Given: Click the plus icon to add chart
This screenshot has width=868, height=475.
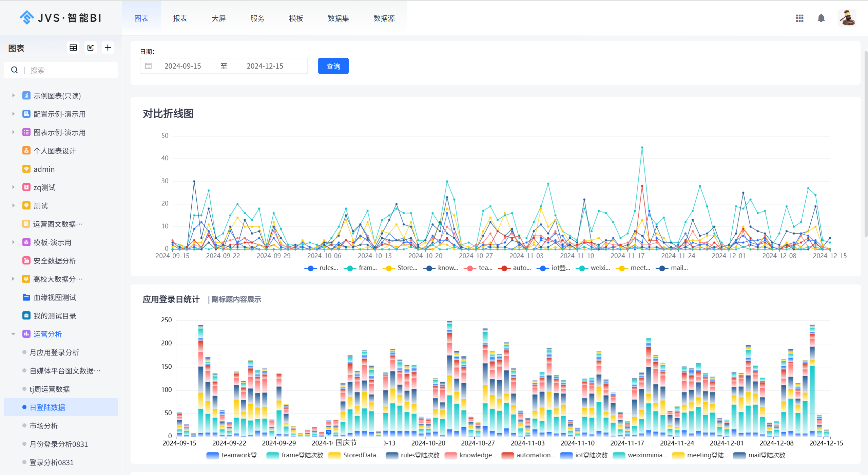Looking at the screenshot, I should [108, 48].
